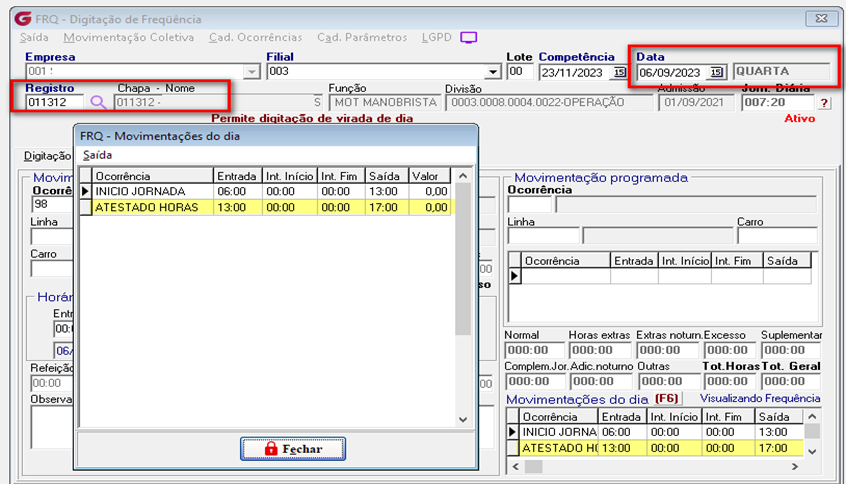Expand the Empresa dropdown
The height and width of the screenshot is (484, 846).
(251, 71)
